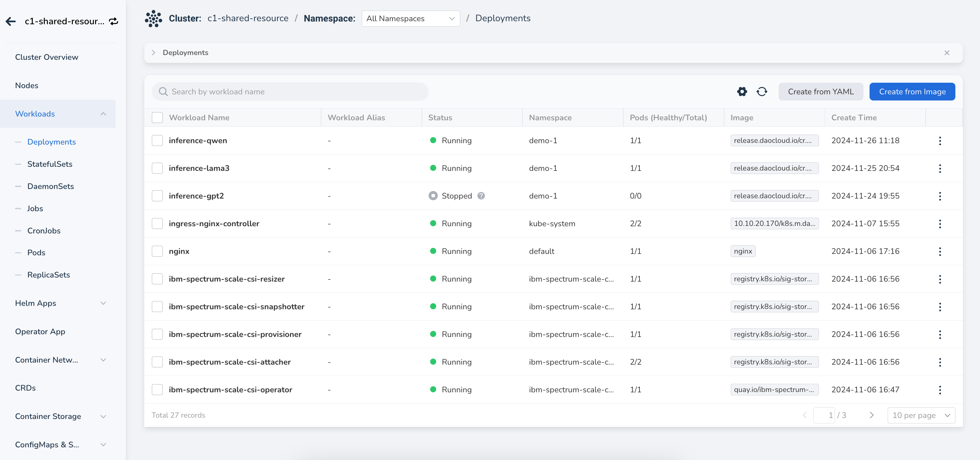
Task: Check the ibm-spectrum-scale-csi-resizer checkbox
Action: (157, 279)
